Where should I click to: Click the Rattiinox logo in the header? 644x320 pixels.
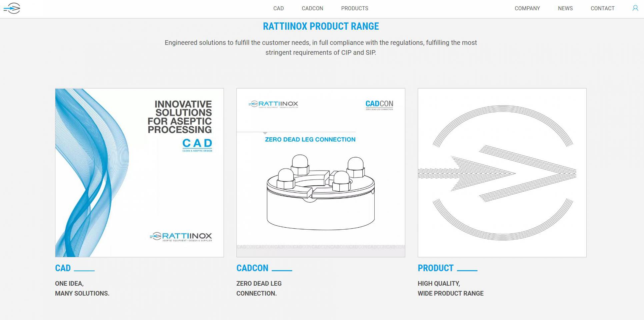[x=12, y=8]
